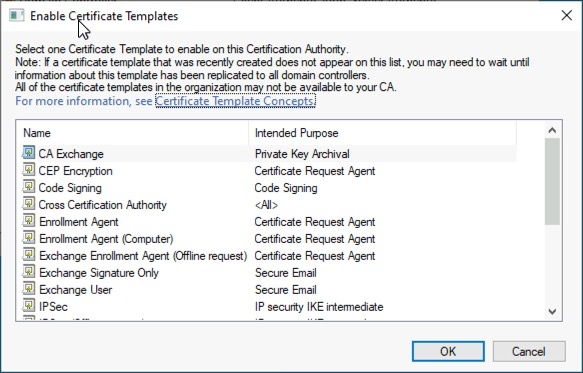Screen dimensions: 583x373
Task: Select the CA Exchange template icon
Action: pos(29,152)
